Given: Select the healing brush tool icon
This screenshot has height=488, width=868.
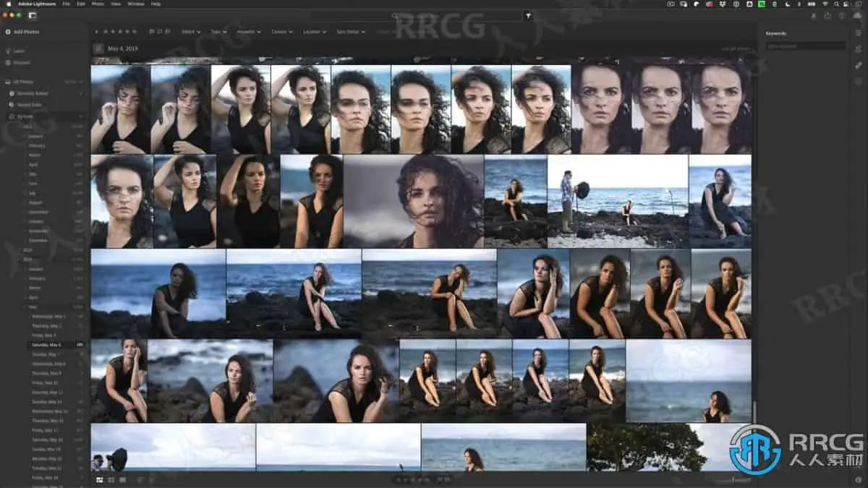Looking at the screenshot, I should [858, 65].
